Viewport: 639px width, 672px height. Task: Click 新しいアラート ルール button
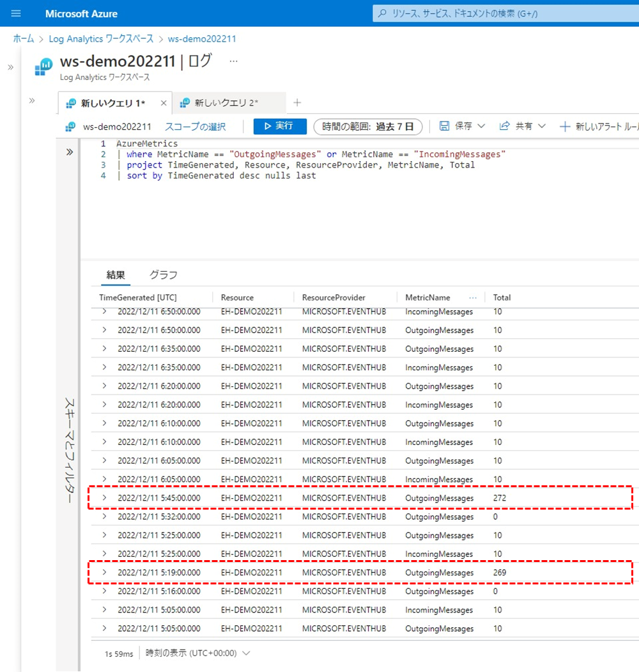[x=599, y=127]
